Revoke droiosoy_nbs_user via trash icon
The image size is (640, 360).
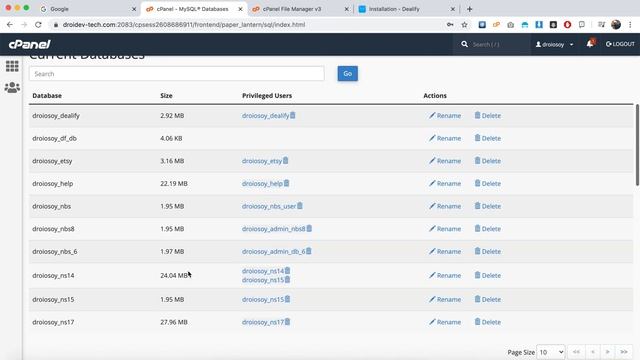[300, 206]
